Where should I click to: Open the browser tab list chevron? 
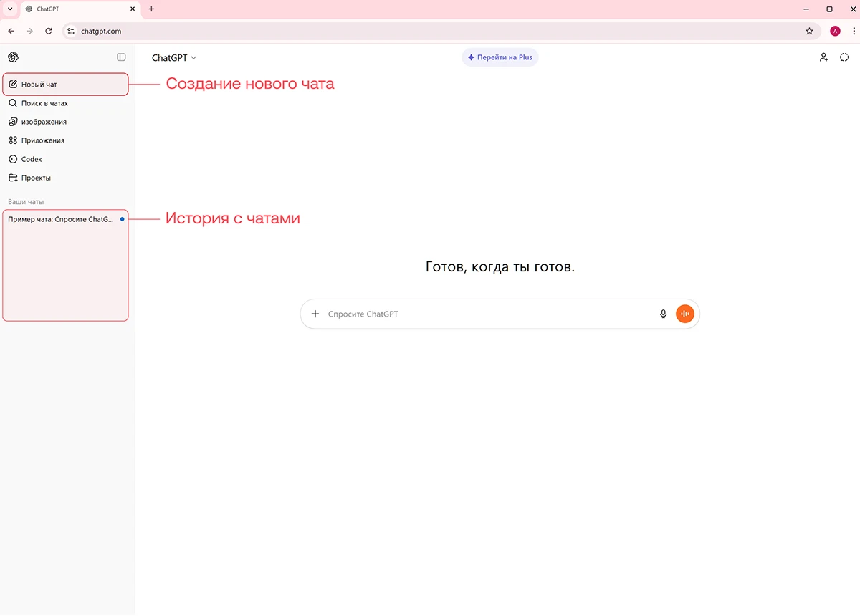tap(10, 9)
